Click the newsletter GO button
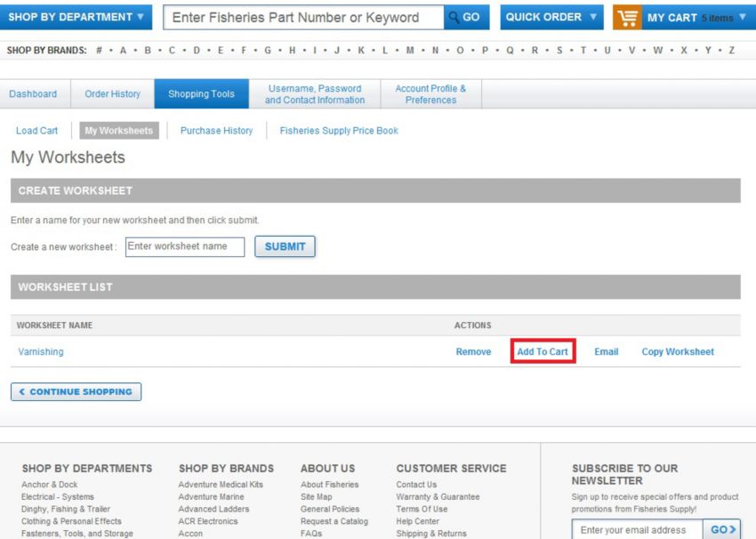The image size is (756, 539). [x=722, y=530]
